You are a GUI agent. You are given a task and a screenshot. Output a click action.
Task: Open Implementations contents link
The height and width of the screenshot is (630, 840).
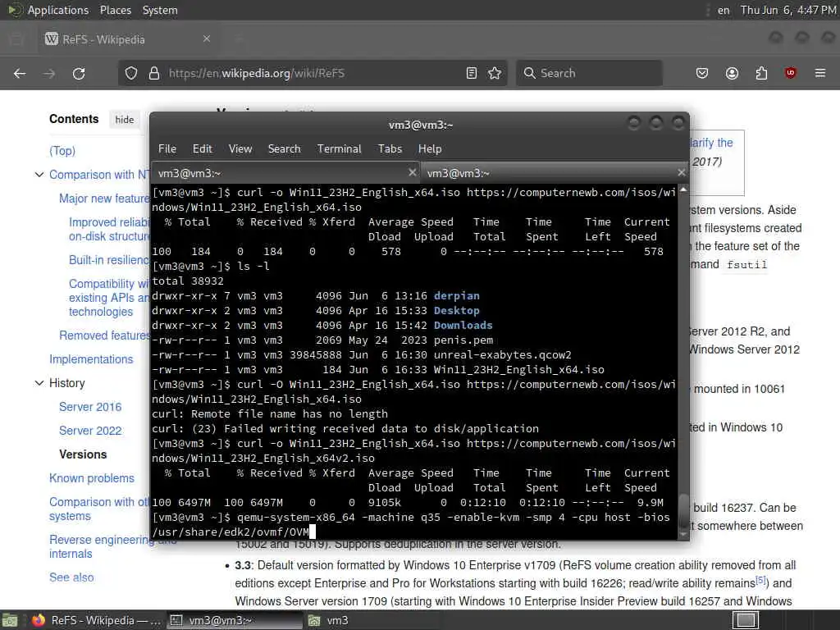click(x=91, y=359)
